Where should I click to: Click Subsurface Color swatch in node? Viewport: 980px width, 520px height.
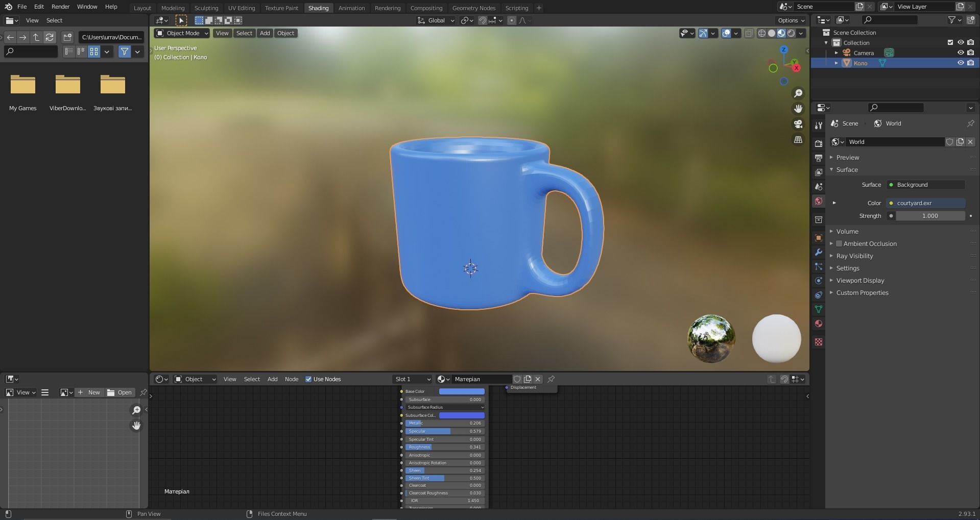(x=462, y=415)
